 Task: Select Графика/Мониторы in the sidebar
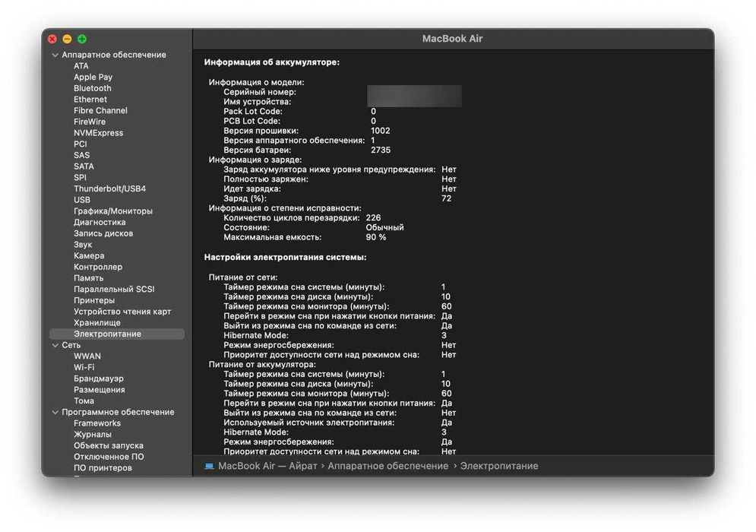[x=112, y=211]
